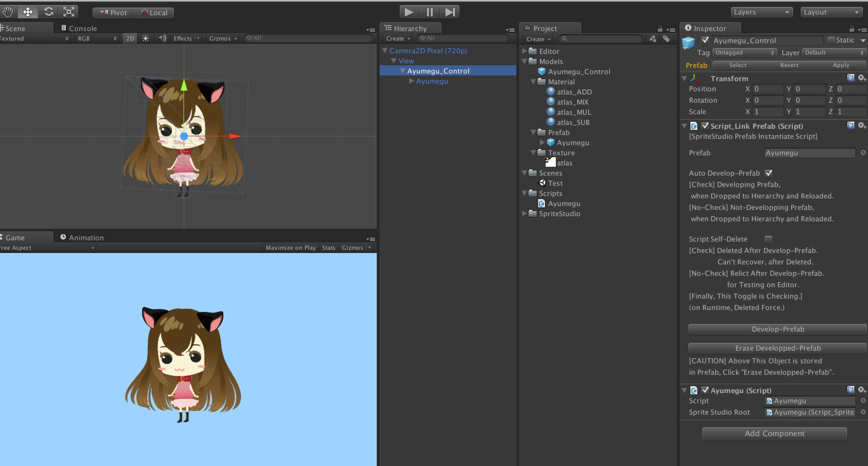
Task: Toggle scene audio speaker icon
Action: (x=162, y=38)
